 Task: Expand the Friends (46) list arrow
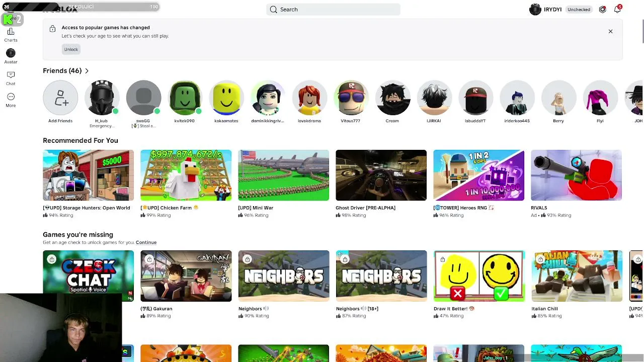87,71
